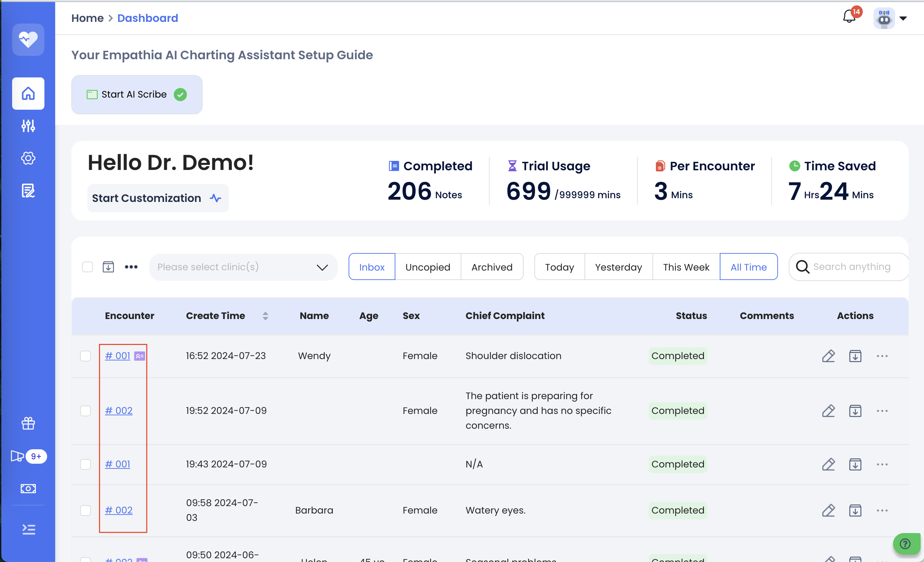Open the Shoulder dislocation encounter # 001 link
The height and width of the screenshot is (562, 924).
click(x=117, y=356)
